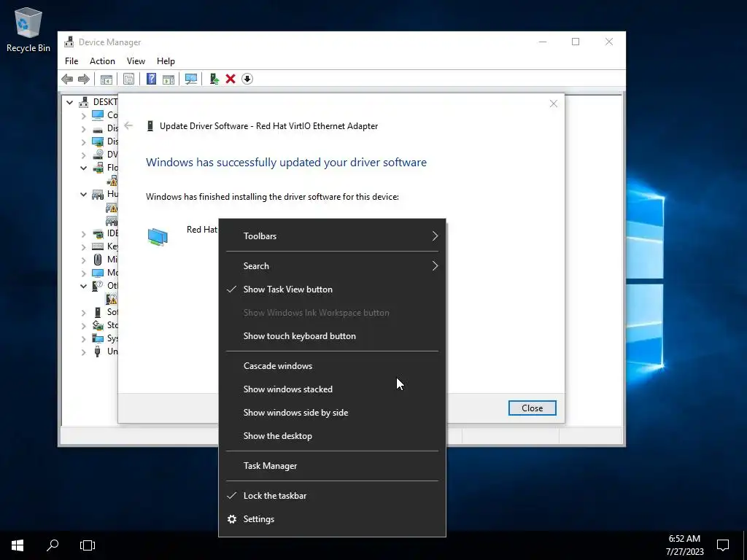The width and height of the screenshot is (747, 560).
Task: Select the unknown device with warning under Oth
Action: tap(112, 299)
